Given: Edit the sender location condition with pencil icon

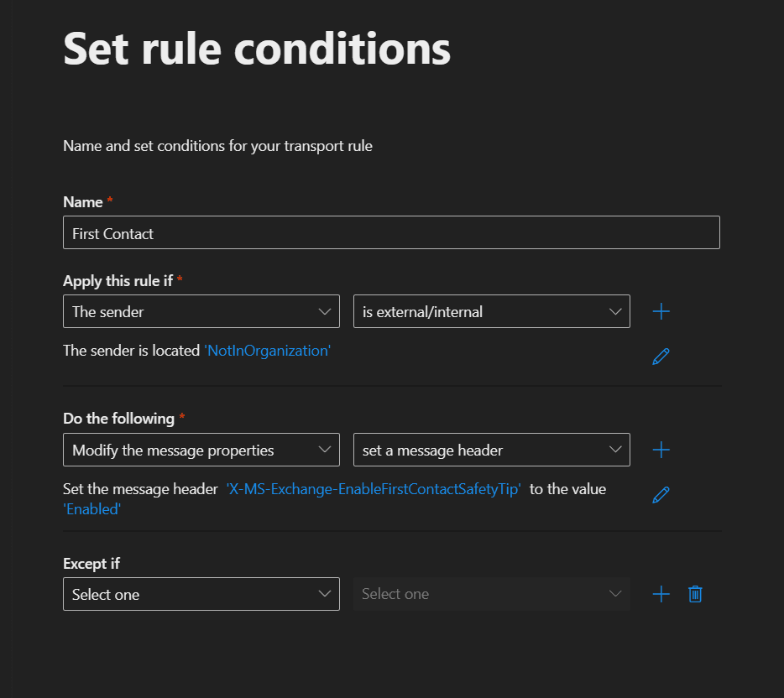Looking at the screenshot, I should [x=661, y=357].
